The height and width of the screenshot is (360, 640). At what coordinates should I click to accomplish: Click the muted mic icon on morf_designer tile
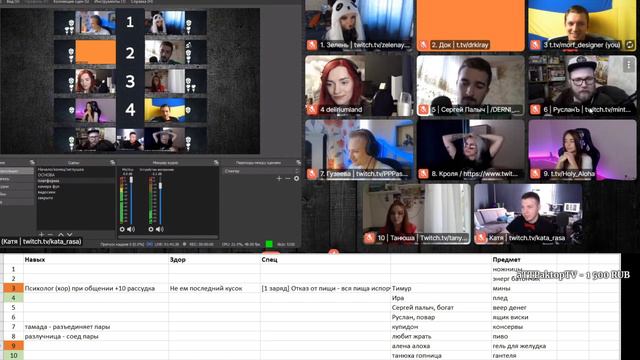[535, 45]
